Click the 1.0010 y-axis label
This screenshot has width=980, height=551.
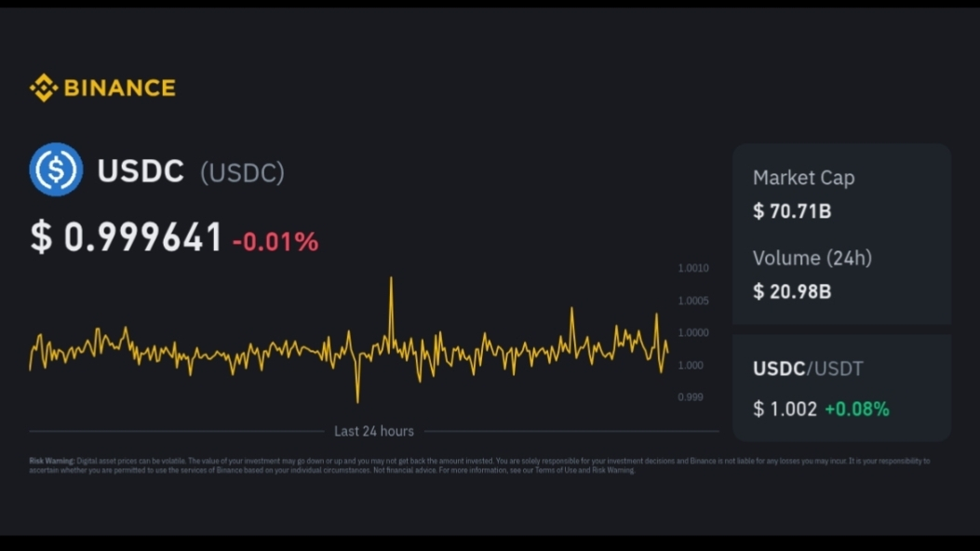[693, 268]
